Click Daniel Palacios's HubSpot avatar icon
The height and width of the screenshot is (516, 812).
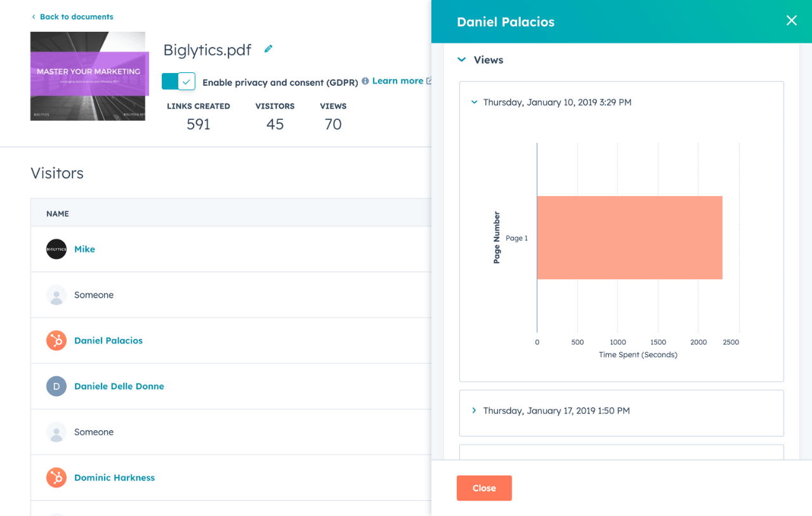[x=56, y=341]
